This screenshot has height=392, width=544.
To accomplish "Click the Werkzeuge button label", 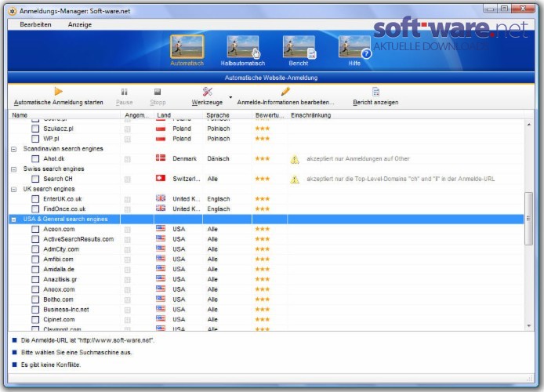I will tap(207, 103).
